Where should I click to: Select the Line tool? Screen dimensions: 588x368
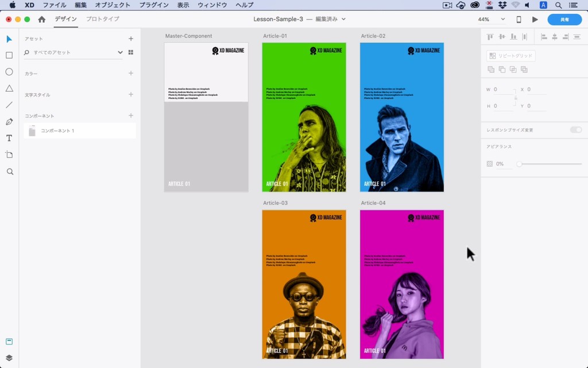pyautogui.click(x=9, y=105)
